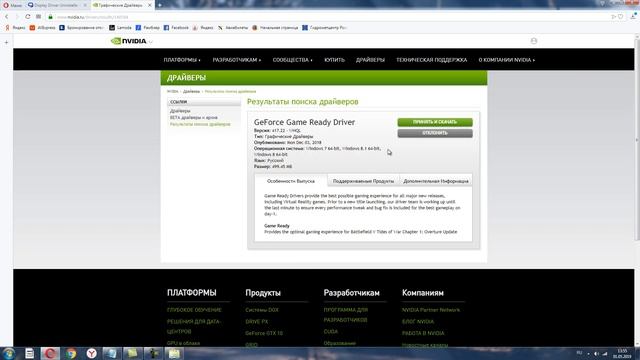Click the clock in the system tray

click(x=622, y=353)
